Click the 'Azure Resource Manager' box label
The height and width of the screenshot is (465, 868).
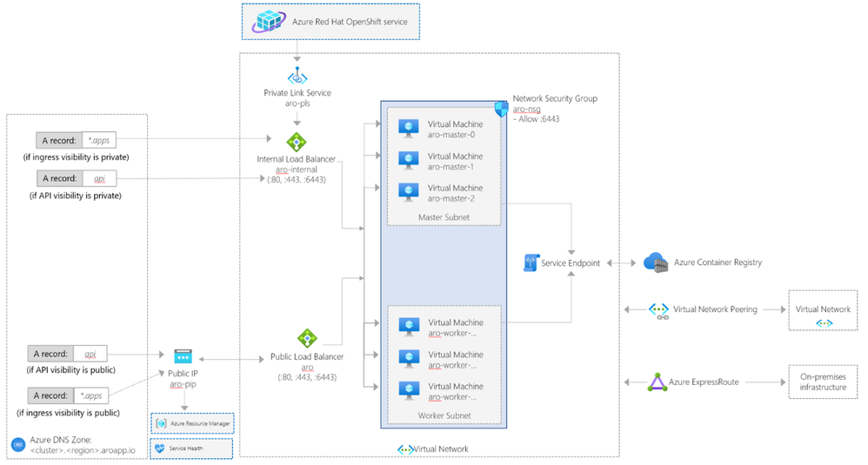point(200,423)
